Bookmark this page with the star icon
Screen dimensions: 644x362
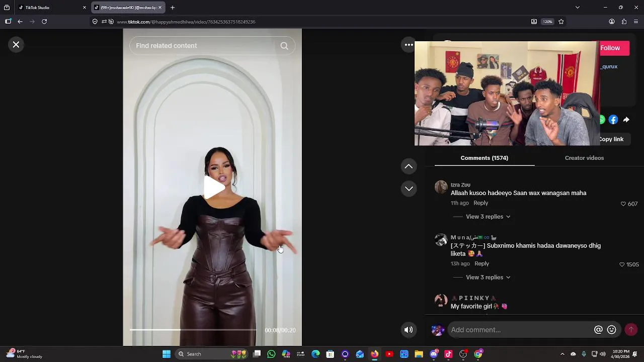(x=561, y=22)
